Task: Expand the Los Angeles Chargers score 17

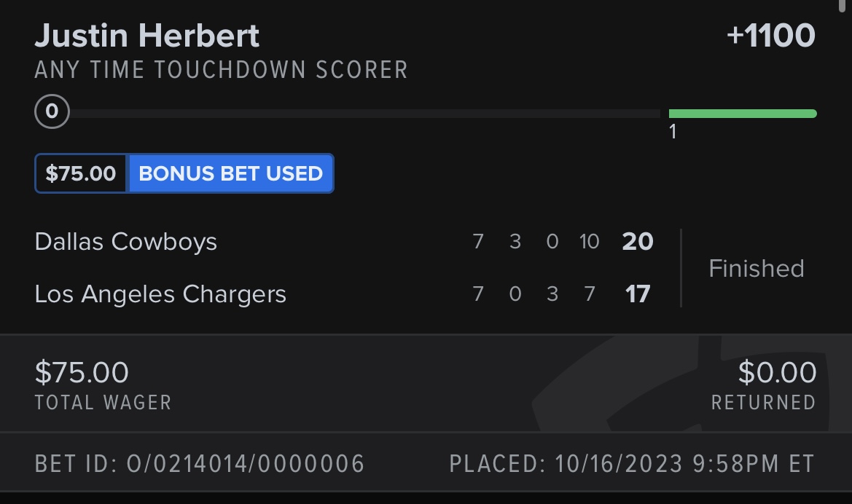Action: (638, 294)
